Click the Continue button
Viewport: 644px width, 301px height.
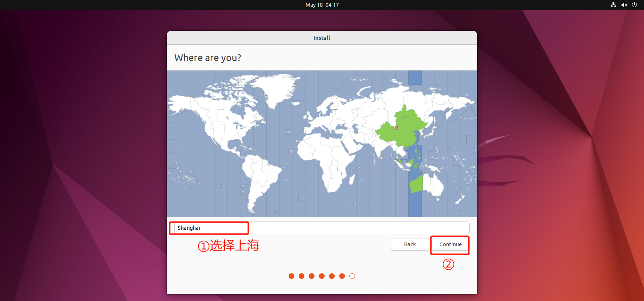450,244
